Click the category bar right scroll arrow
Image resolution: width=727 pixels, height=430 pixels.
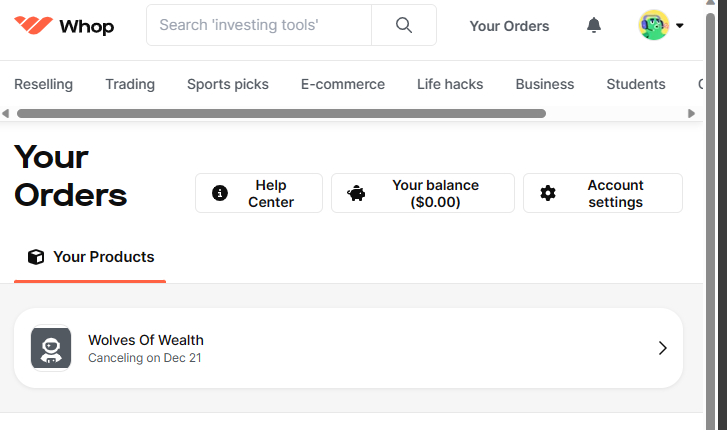(691, 113)
